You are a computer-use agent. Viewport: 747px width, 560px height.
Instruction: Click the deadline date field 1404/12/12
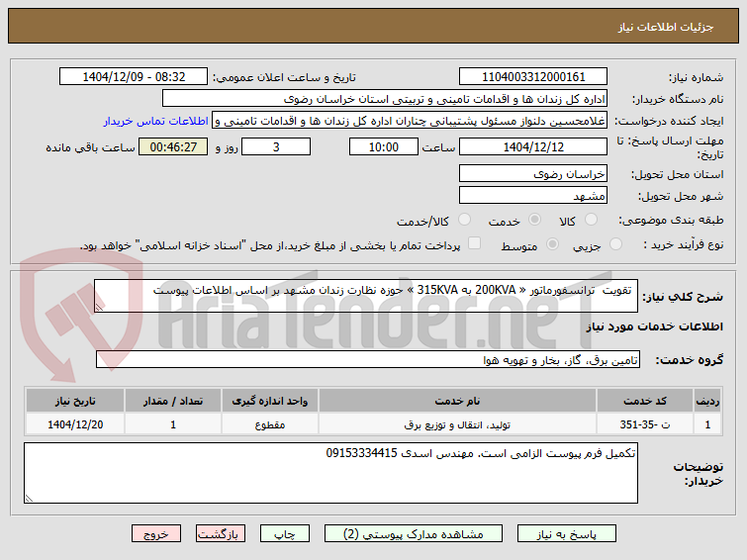click(533, 146)
